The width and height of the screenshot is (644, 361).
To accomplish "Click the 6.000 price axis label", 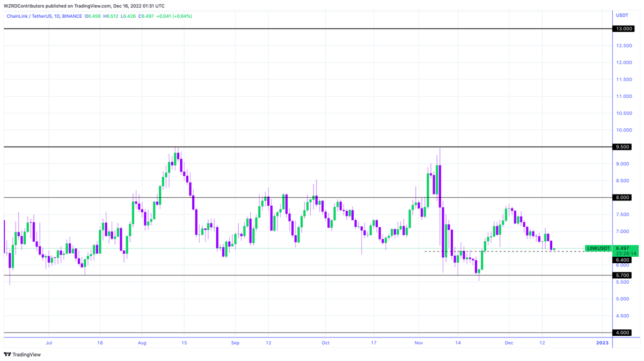I will [x=623, y=265].
